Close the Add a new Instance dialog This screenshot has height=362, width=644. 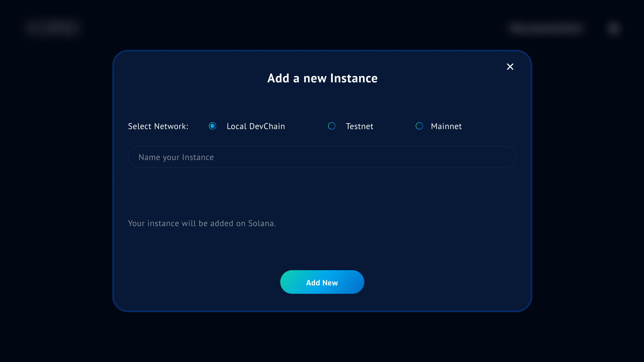click(510, 67)
